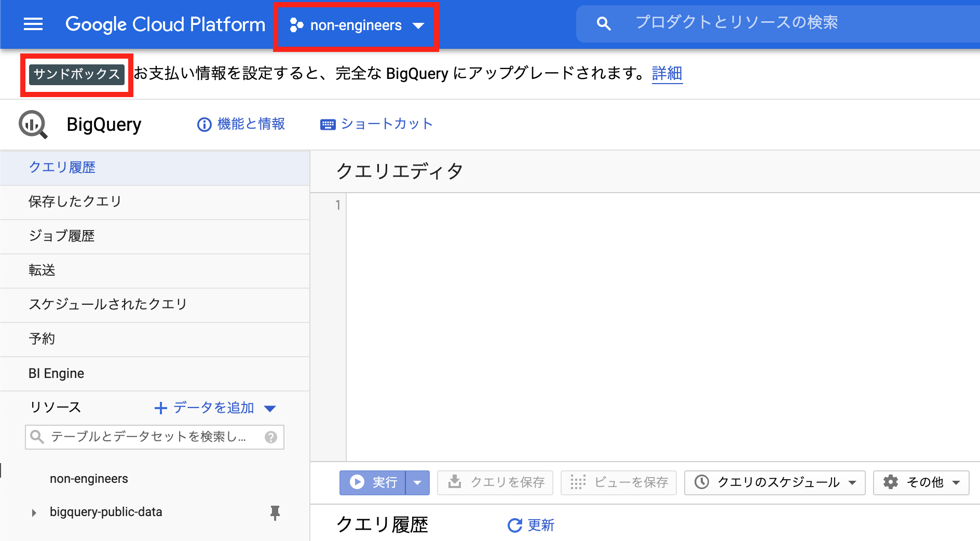
Task: Open the hamburger navigation menu
Action: point(33,24)
